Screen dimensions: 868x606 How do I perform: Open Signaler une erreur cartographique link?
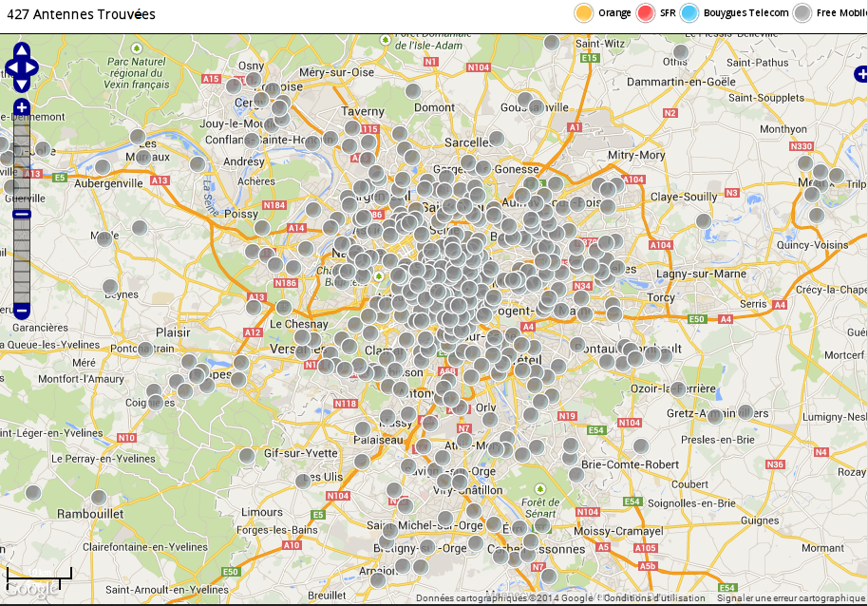[x=790, y=598]
